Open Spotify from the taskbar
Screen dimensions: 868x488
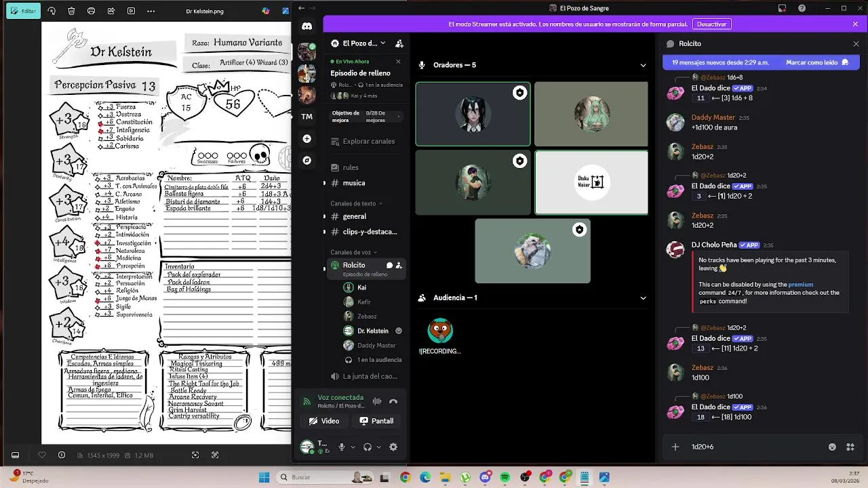tap(505, 477)
